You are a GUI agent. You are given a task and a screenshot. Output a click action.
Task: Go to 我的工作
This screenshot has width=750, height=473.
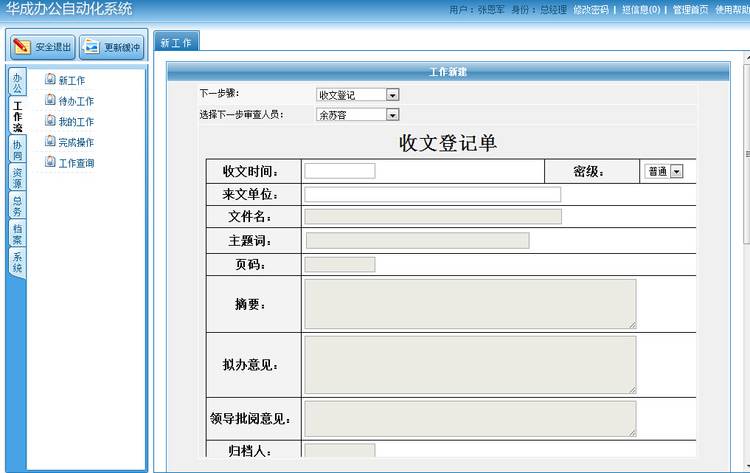pos(76,121)
